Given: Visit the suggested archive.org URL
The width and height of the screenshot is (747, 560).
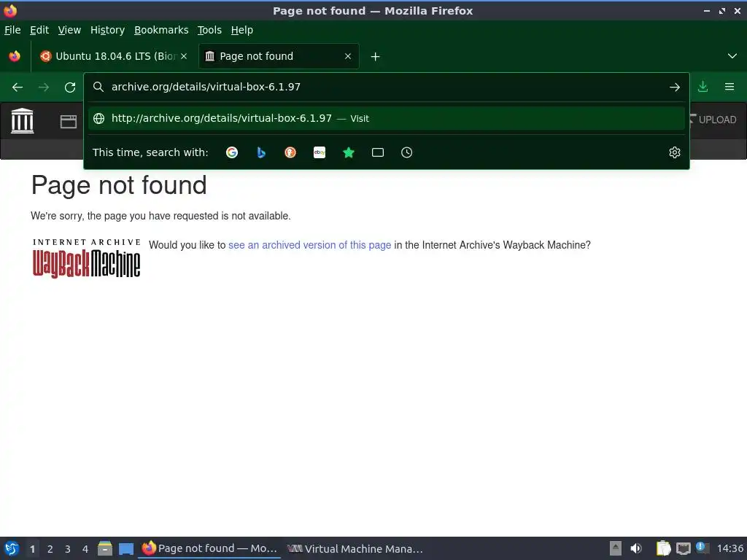Looking at the screenshot, I should click(x=387, y=119).
